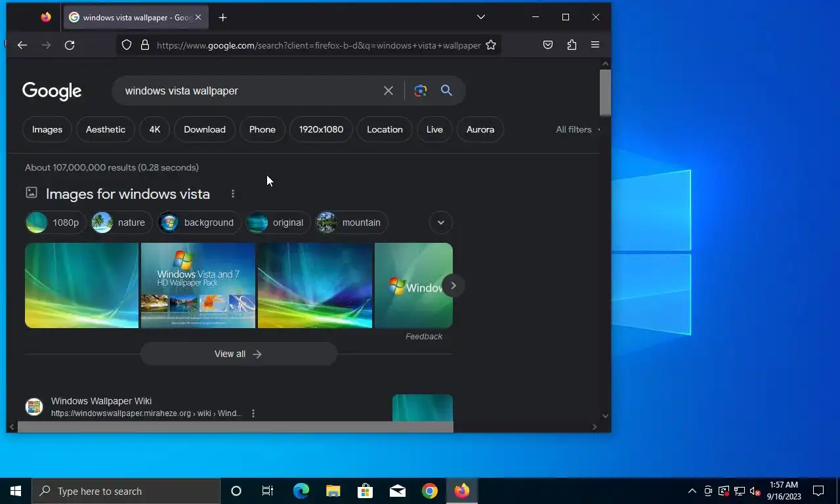840x504 pixels.
Task: Open third colorful aurora wallpaper thumbnail
Action: (315, 285)
